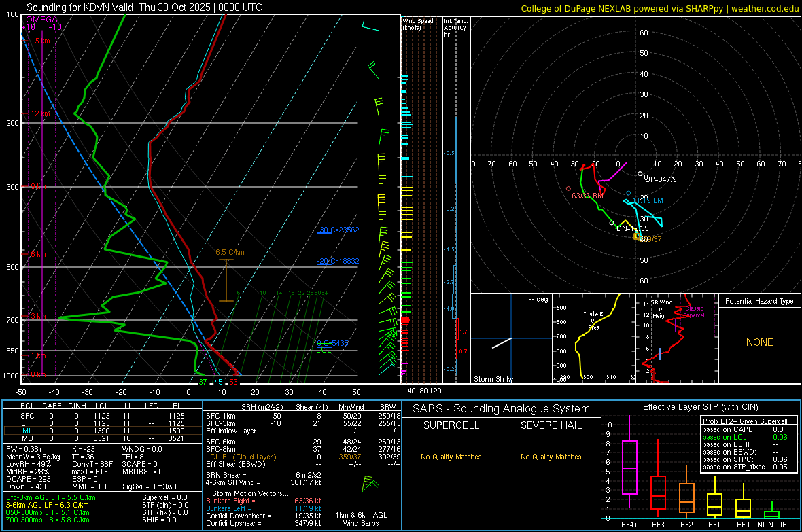Viewport: 802px width, 532px height.
Task: Click the Bunkers Left = 11/19 kt line
Action: point(264,508)
